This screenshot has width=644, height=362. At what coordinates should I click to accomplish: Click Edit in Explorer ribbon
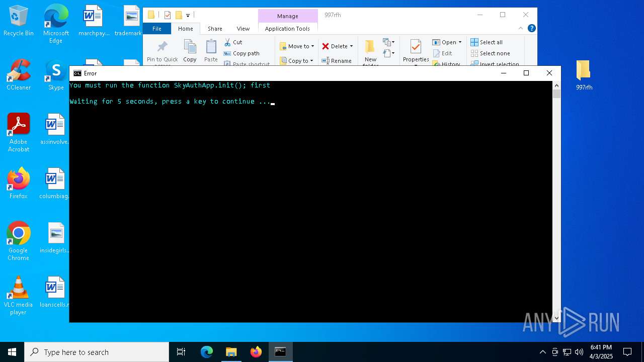[442, 53]
